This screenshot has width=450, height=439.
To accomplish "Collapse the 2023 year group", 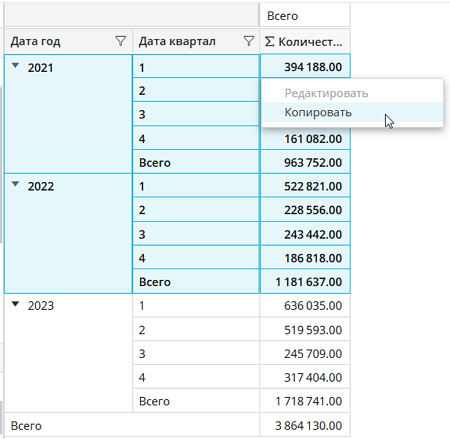I will pos(15,304).
